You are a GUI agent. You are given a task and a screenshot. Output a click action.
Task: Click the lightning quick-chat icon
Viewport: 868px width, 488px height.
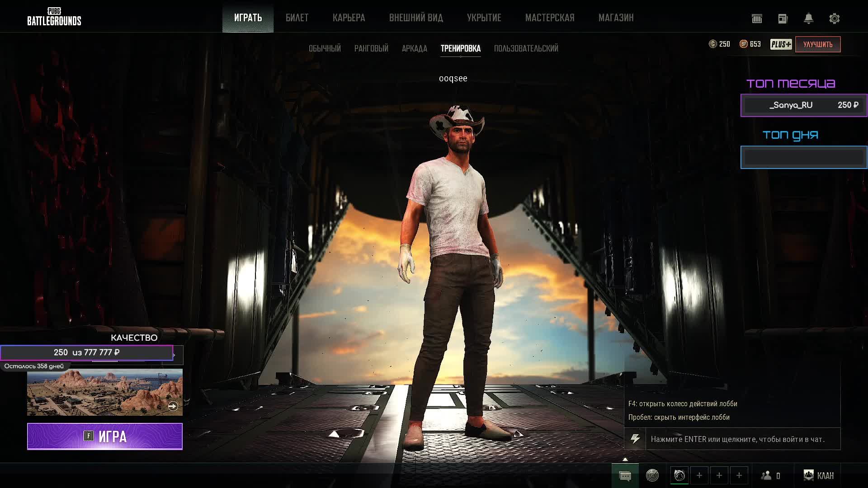(635, 439)
